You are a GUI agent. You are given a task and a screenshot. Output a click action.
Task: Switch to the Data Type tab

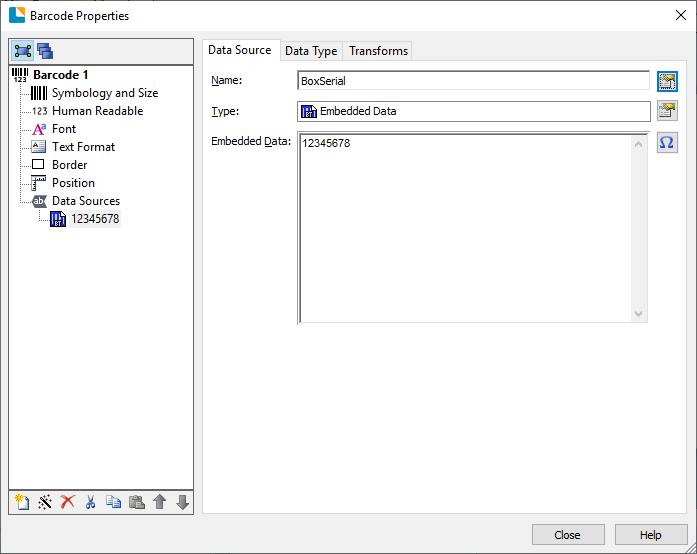click(311, 51)
